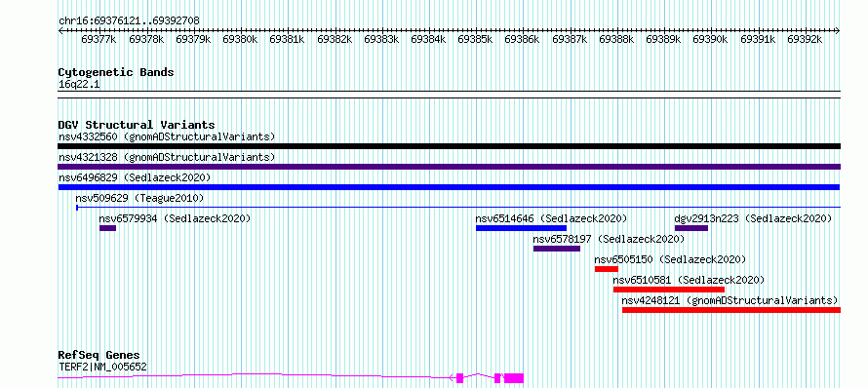Image resolution: width=868 pixels, height=388 pixels.
Task: Click the 69381k ruler label
Action: [x=288, y=40]
